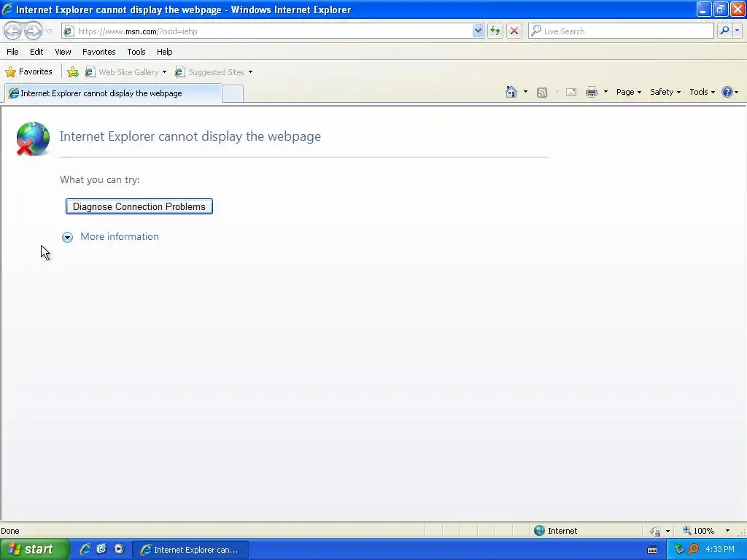Click the Done status text

click(x=10, y=531)
